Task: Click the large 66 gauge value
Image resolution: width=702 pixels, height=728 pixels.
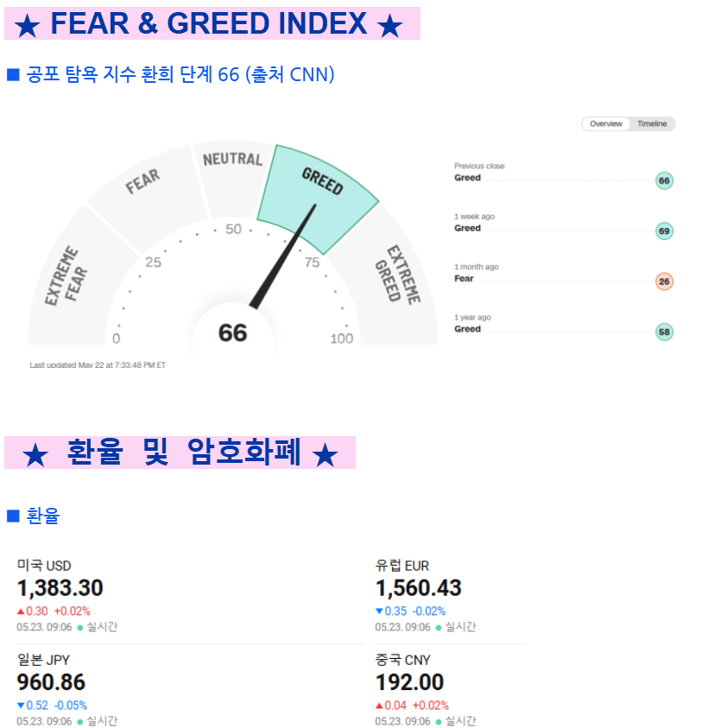Action: (232, 332)
